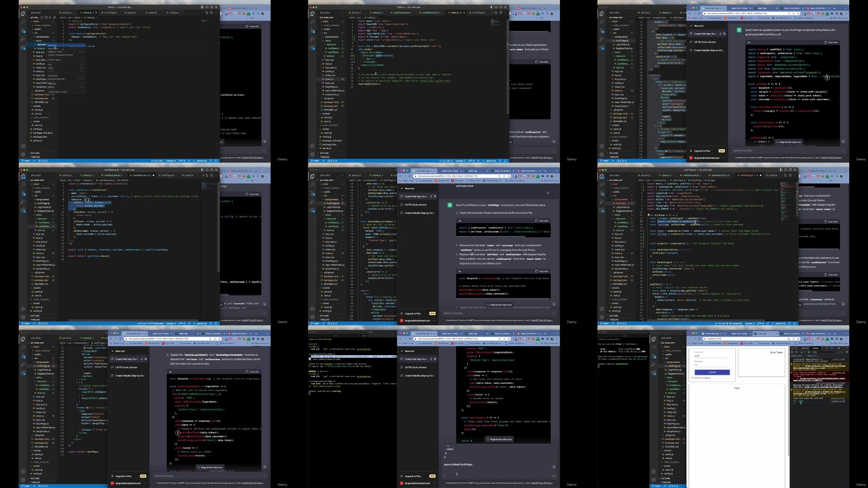Select Open in Integrated Terminal context menu entry

point(67,55)
